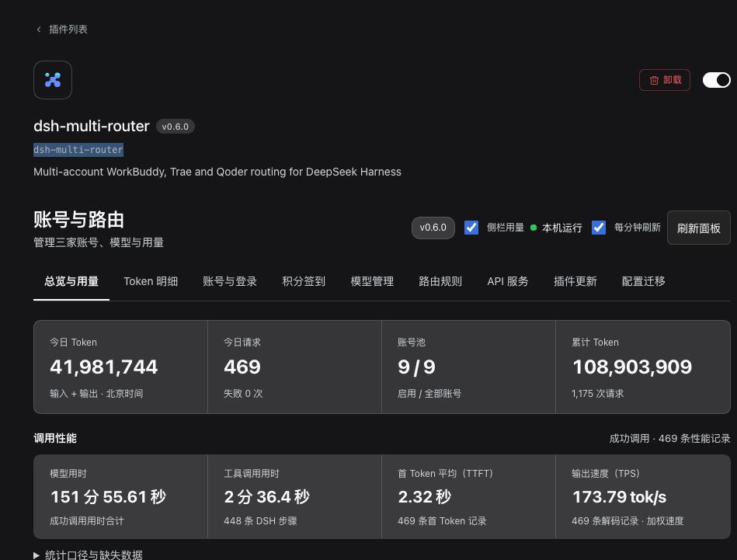737x560 pixels.
Task: Click the 刷新面板 button
Action: 698,228
